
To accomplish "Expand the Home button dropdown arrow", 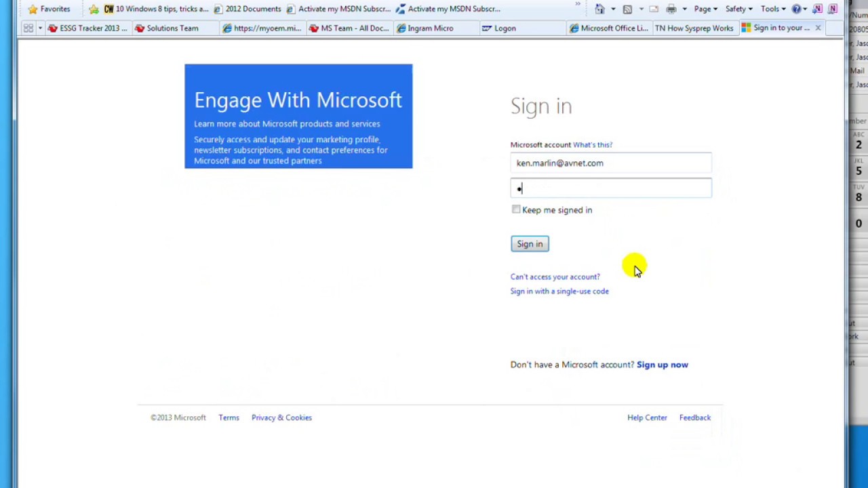I will [x=613, y=9].
